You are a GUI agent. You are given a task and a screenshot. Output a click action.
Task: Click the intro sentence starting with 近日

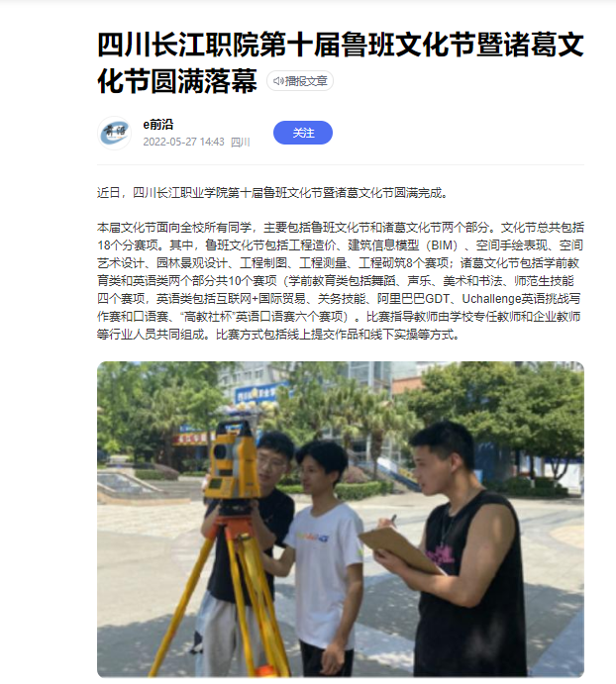pos(273,192)
